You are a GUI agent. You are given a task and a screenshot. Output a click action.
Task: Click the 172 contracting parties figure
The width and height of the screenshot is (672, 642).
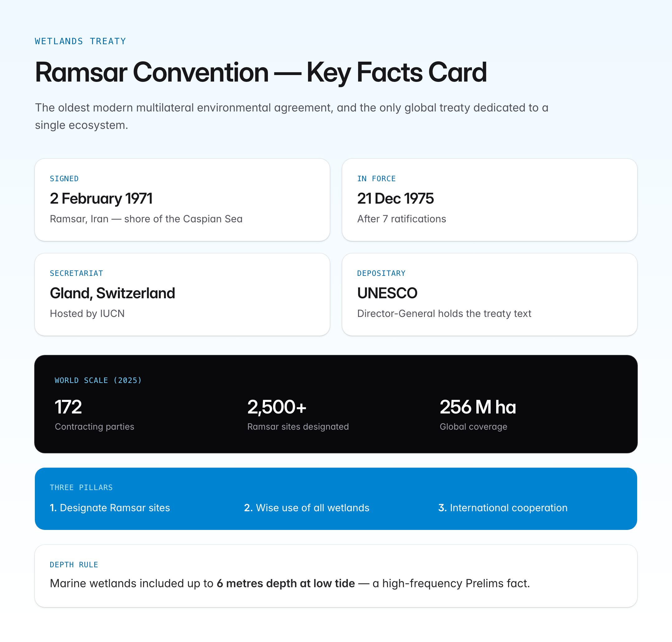point(68,407)
